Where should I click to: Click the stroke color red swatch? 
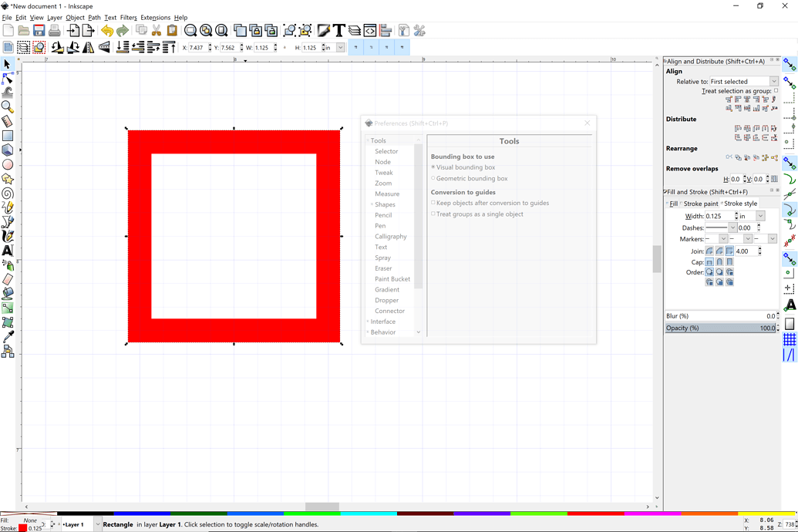click(22, 528)
